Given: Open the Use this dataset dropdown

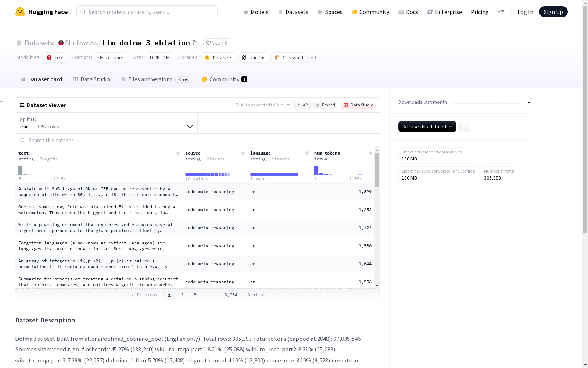Looking at the screenshot, I should click(x=427, y=127).
